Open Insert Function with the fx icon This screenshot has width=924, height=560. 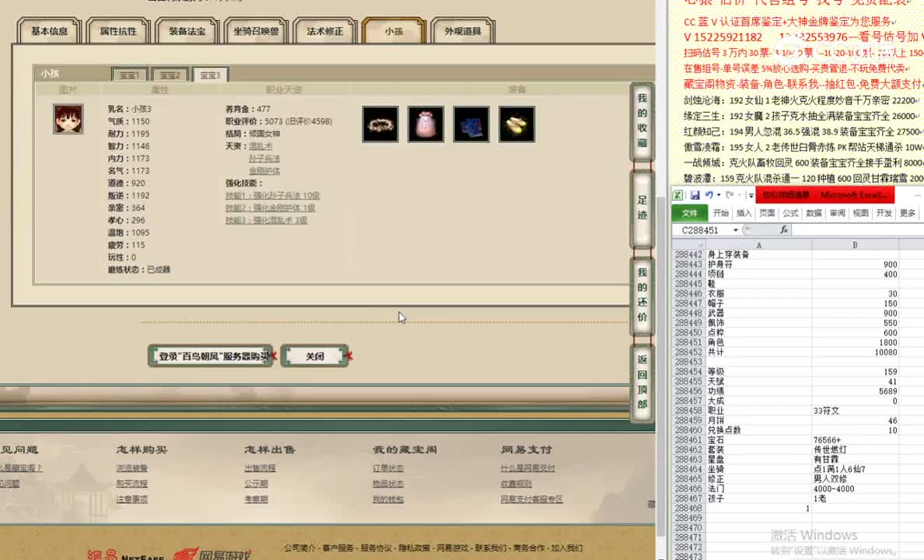786,229
